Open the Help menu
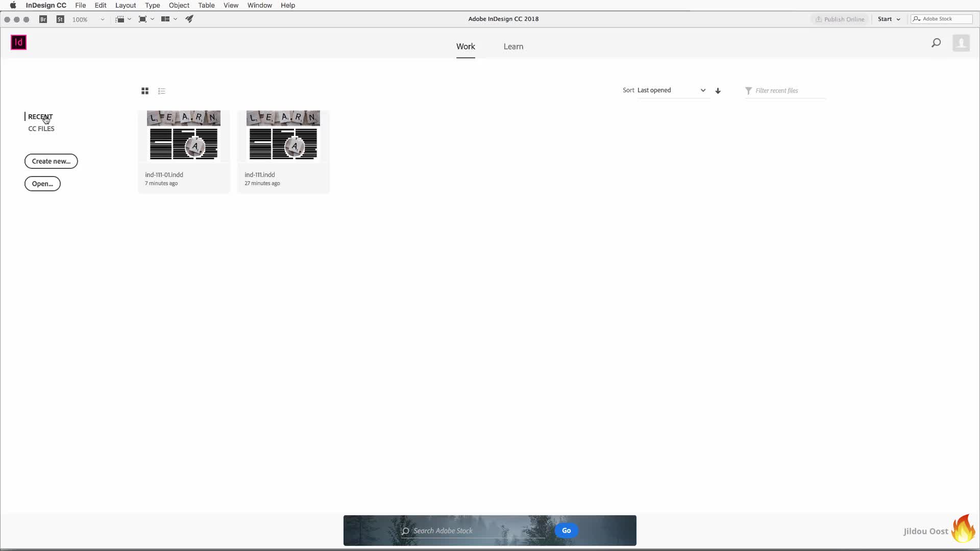This screenshot has width=980, height=551. pyautogui.click(x=288, y=5)
